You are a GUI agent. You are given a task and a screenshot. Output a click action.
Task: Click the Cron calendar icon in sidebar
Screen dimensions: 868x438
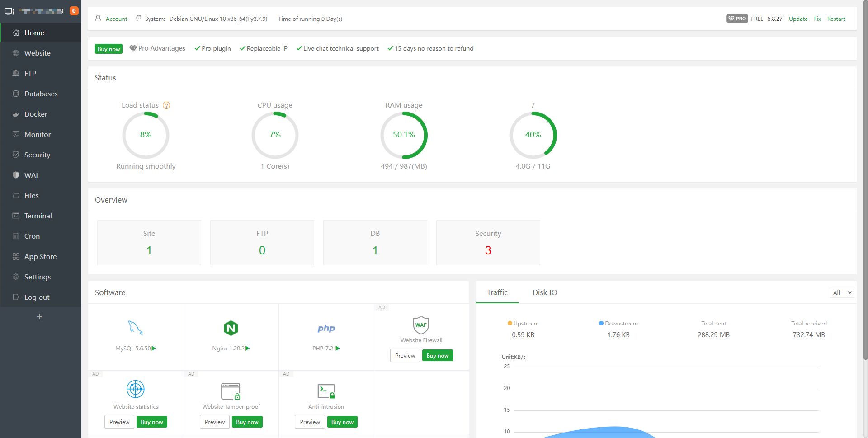tap(16, 236)
